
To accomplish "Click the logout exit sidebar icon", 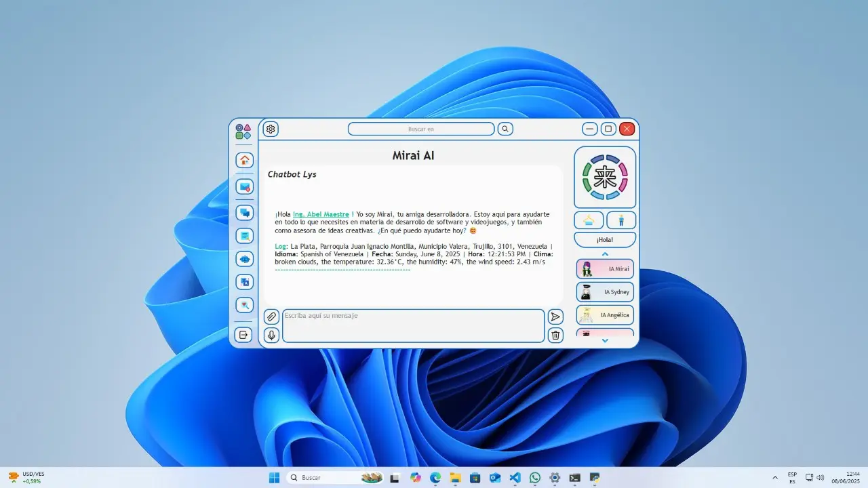I will pyautogui.click(x=243, y=335).
